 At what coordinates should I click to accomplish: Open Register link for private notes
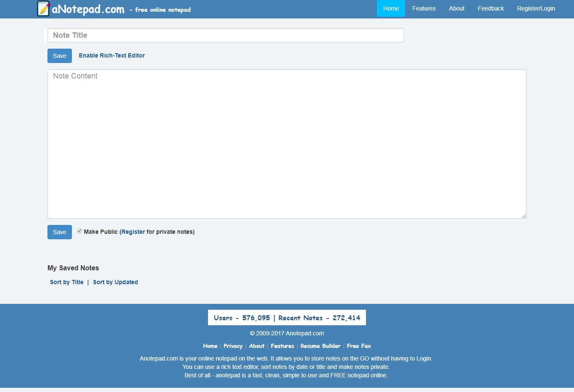[x=133, y=231]
